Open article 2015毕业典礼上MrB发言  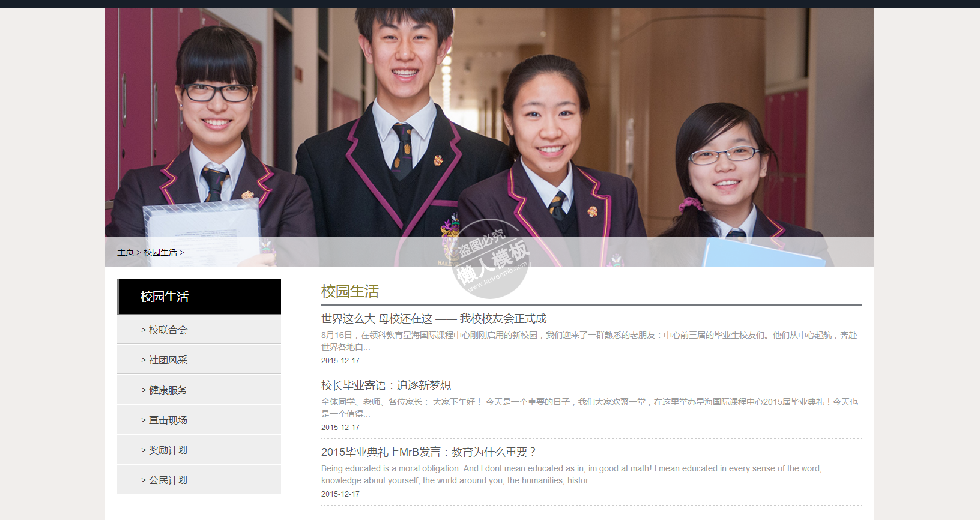(x=428, y=452)
